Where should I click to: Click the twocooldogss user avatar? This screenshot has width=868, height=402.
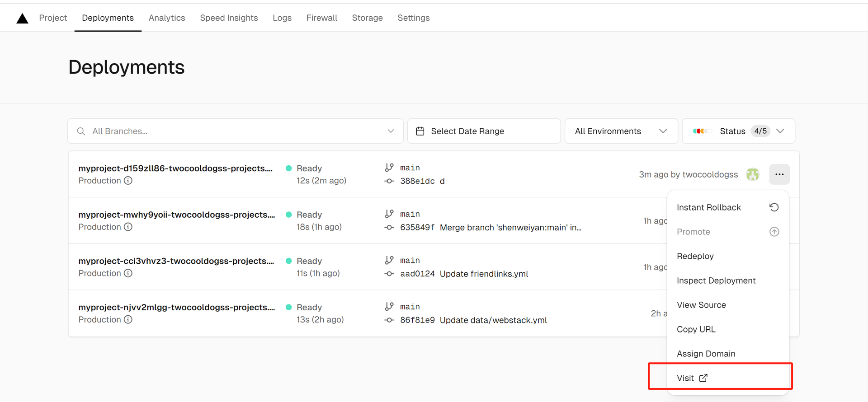[x=752, y=174]
